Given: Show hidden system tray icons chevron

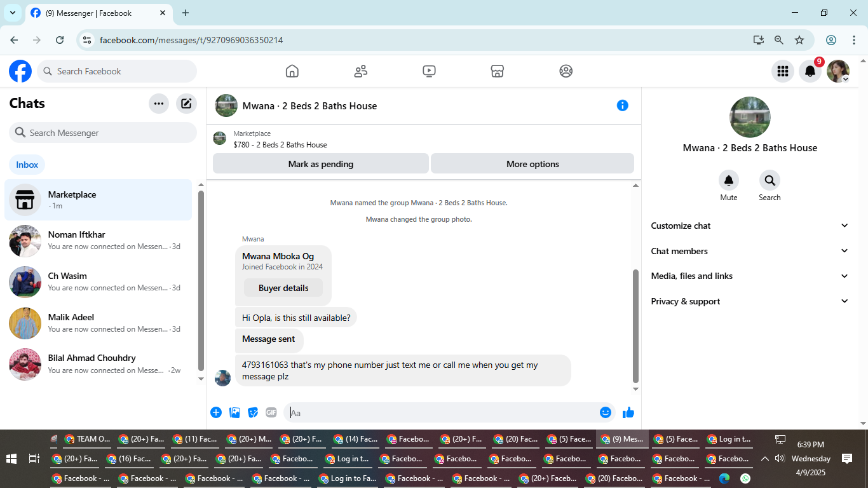Looking at the screenshot, I should pyautogui.click(x=765, y=458).
